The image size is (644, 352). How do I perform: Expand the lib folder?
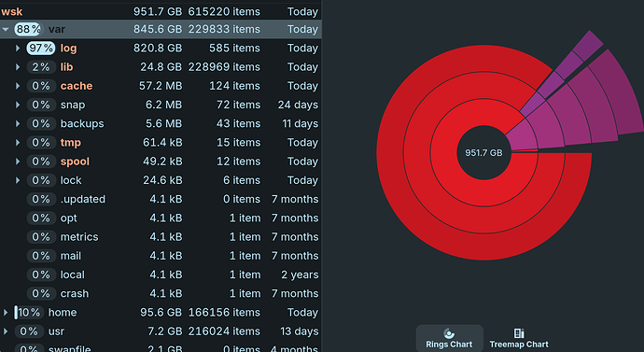pyautogui.click(x=18, y=67)
